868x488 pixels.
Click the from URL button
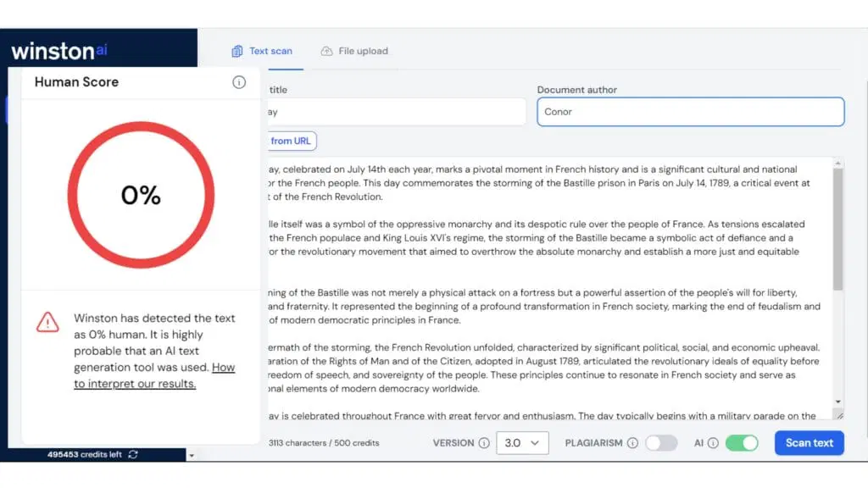292,141
